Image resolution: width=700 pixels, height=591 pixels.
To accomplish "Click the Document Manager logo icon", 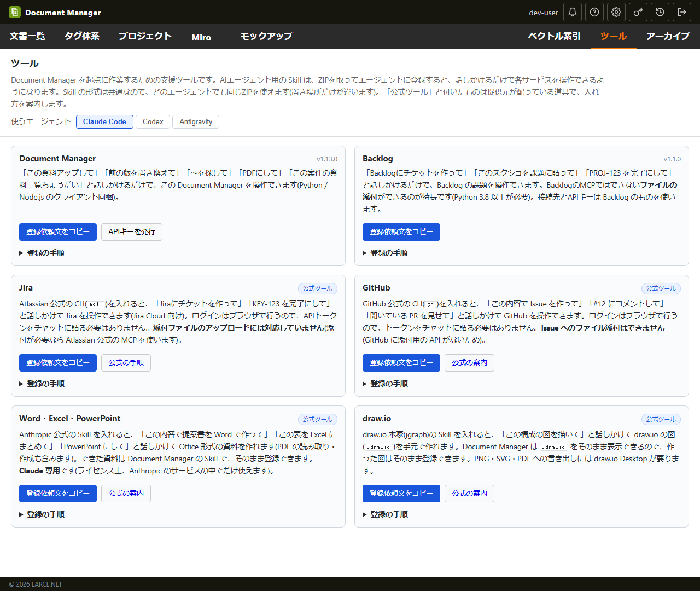I will pyautogui.click(x=15, y=12).
